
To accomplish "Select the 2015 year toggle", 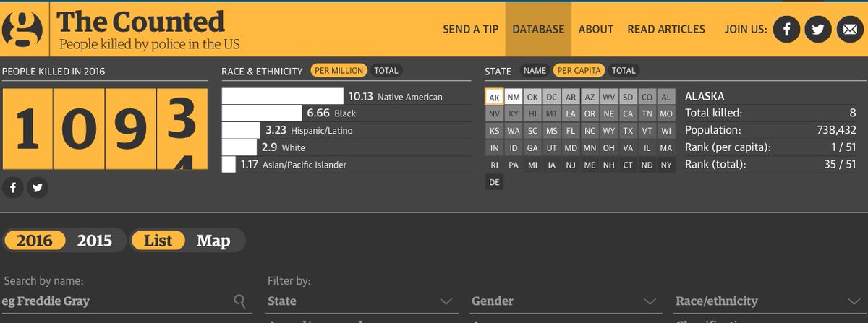I will pyautogui.click(x=95, y=241).
